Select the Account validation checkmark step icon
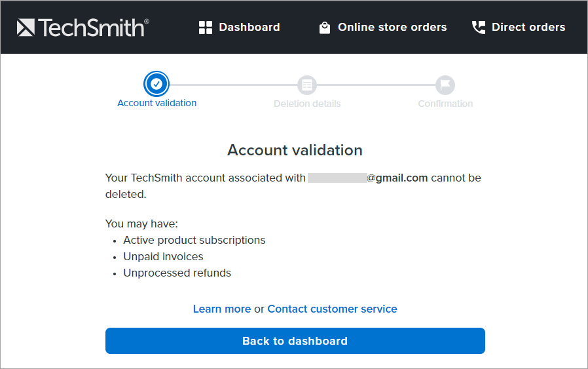Viewport: 588px width, 369px height. pyautogui.click(x=156, y=84)
